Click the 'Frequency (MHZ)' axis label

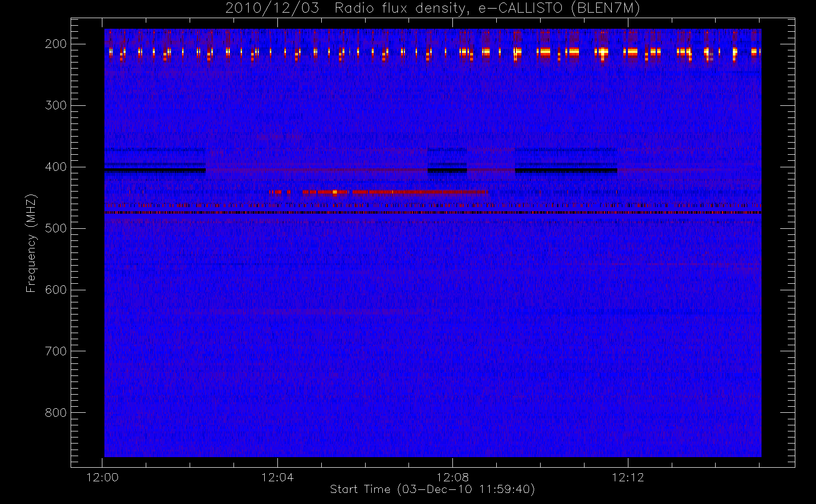click(x=31, y=243)
